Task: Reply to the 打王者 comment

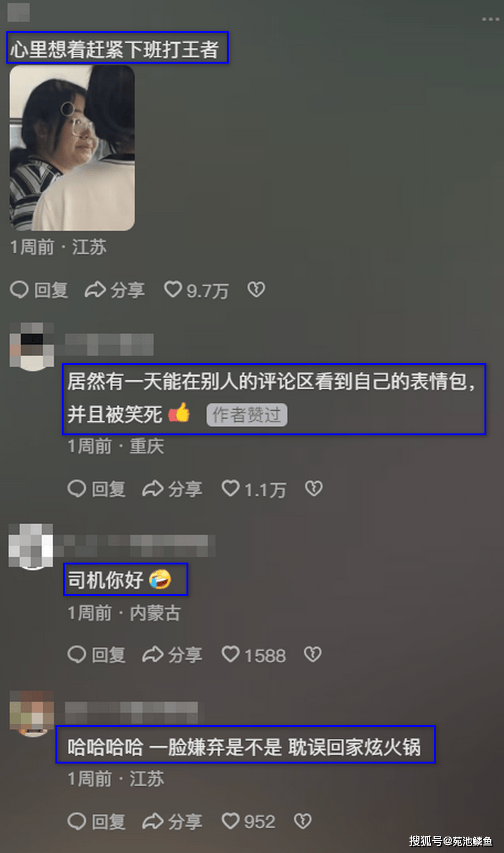Action: pyautogui.click(x=39, y=290)
